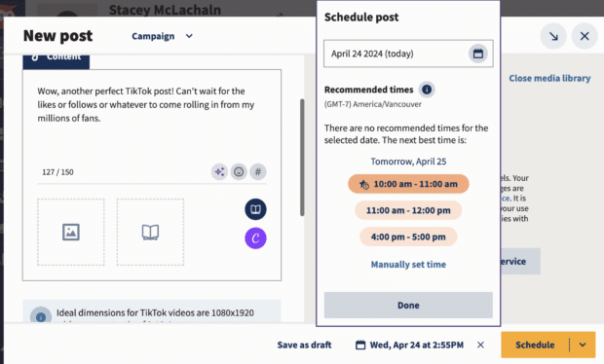Click the Done button

point(408,306)
